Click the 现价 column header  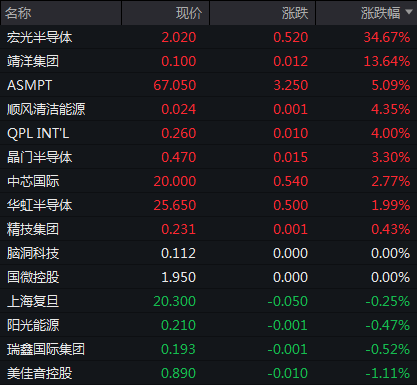pos(189,13)
